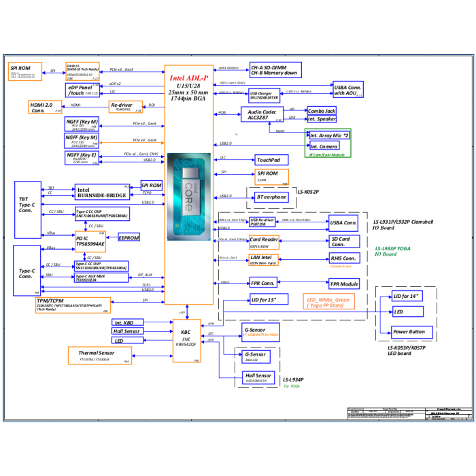
Task: Select the BT earphone block
Action: point(271,197)
